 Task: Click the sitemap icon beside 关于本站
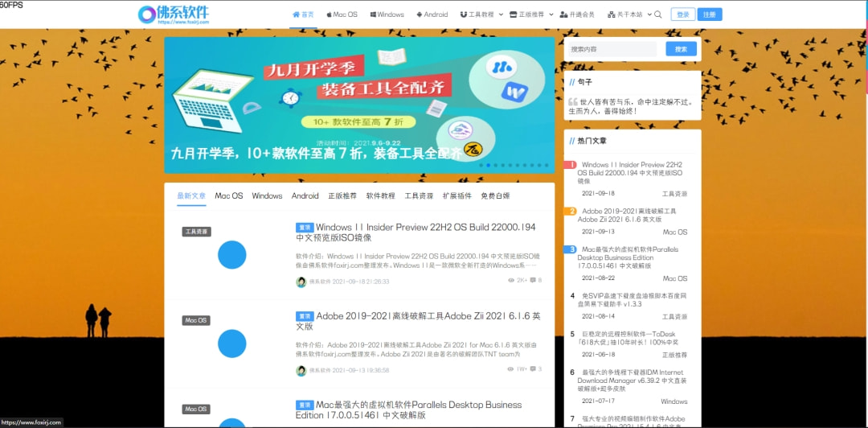[x=611, y=14]
